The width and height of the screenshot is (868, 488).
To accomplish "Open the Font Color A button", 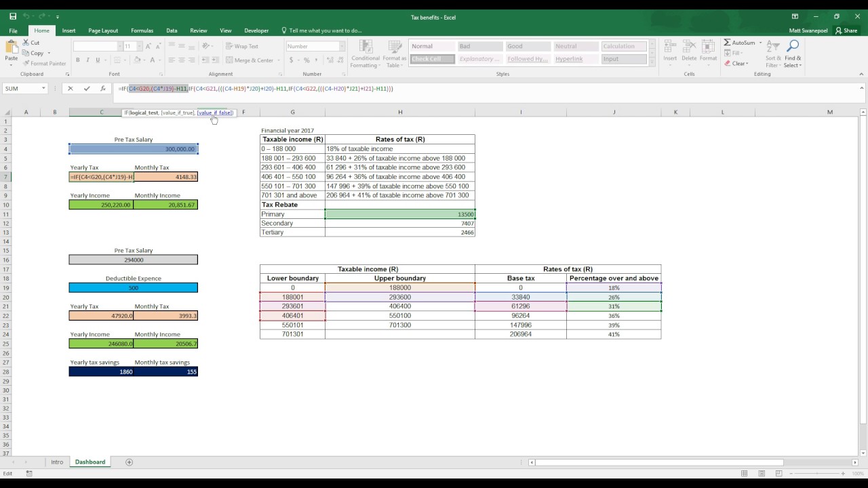I will click(152, 60).
